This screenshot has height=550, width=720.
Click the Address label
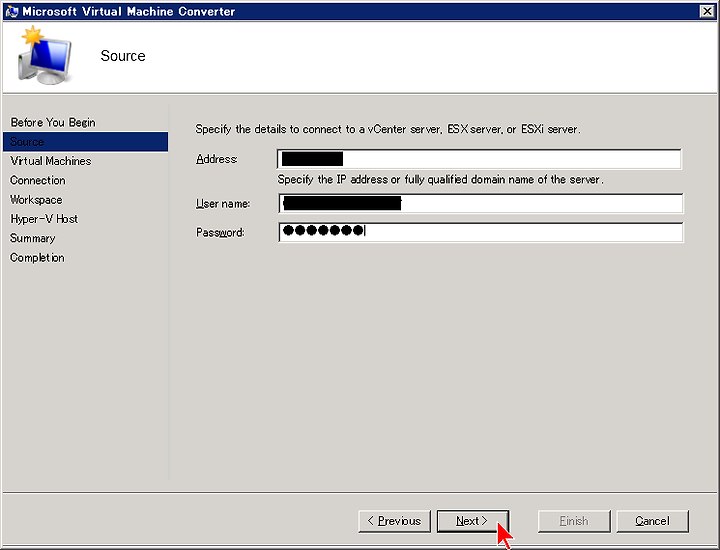pyautogui.click(x=217, y=159)
